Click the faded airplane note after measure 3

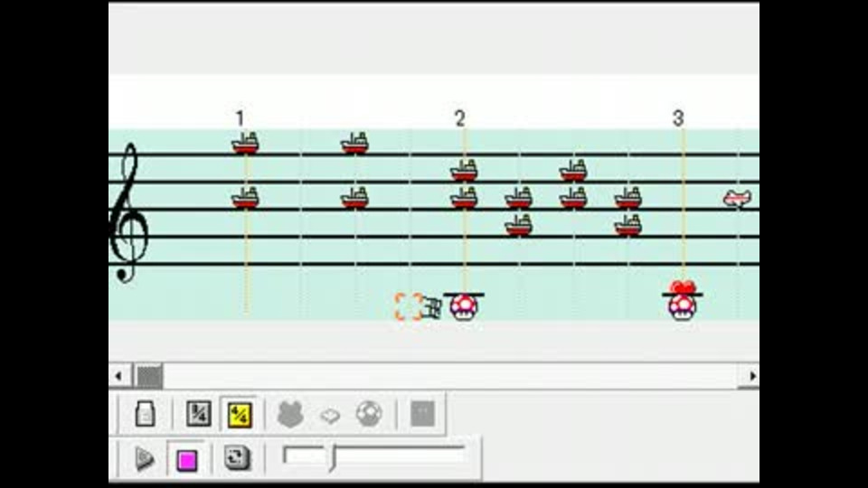738,198
